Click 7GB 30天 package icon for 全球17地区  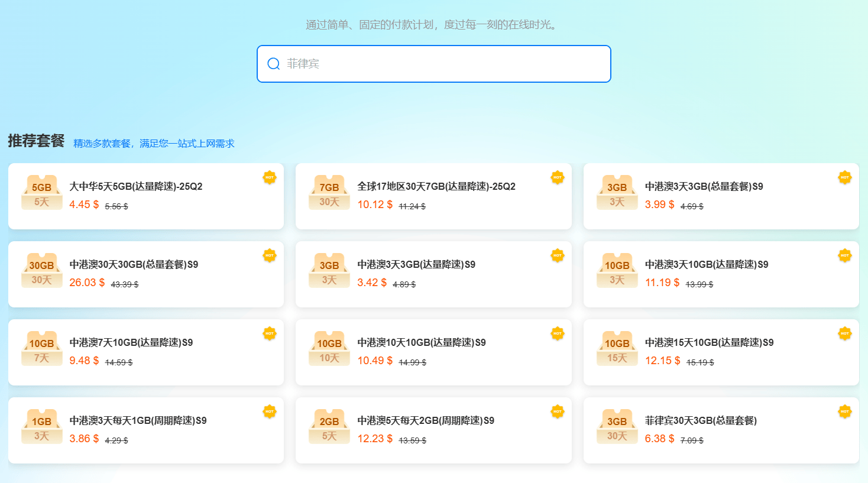click(329, 193)
